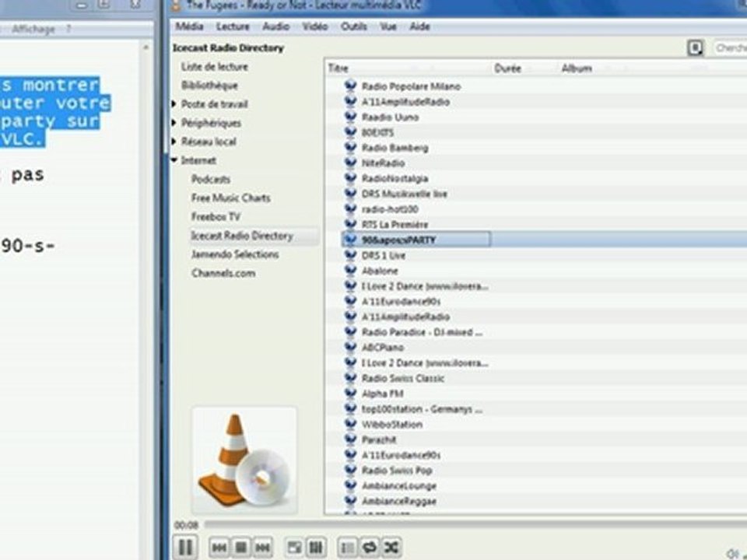Expand the Périphériques arrow
Screen dimensions: 747x560
coord(174,123)
